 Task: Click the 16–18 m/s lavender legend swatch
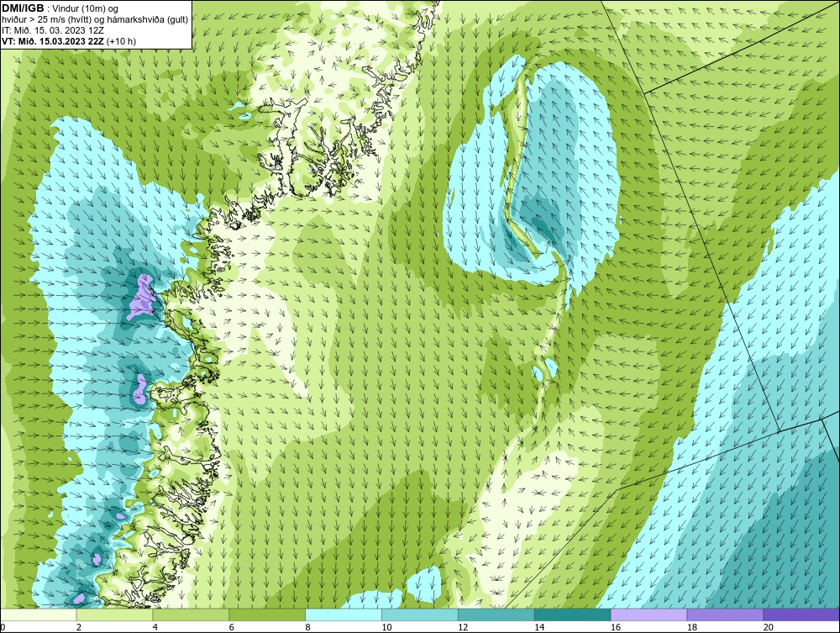(x=648, y=615)
